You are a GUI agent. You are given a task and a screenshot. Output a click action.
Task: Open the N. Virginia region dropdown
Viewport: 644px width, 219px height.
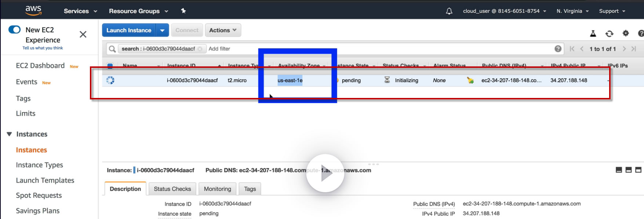pyautogui.click(x=572, y=11)
